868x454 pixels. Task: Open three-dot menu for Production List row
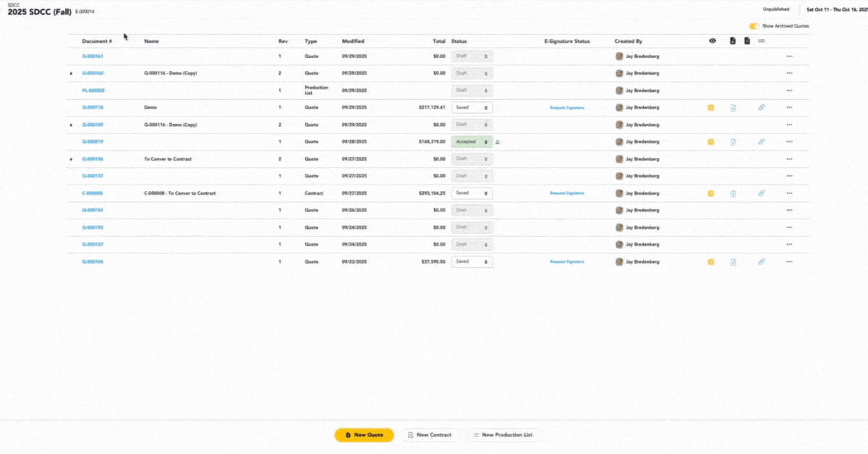[x=789, y=91]
